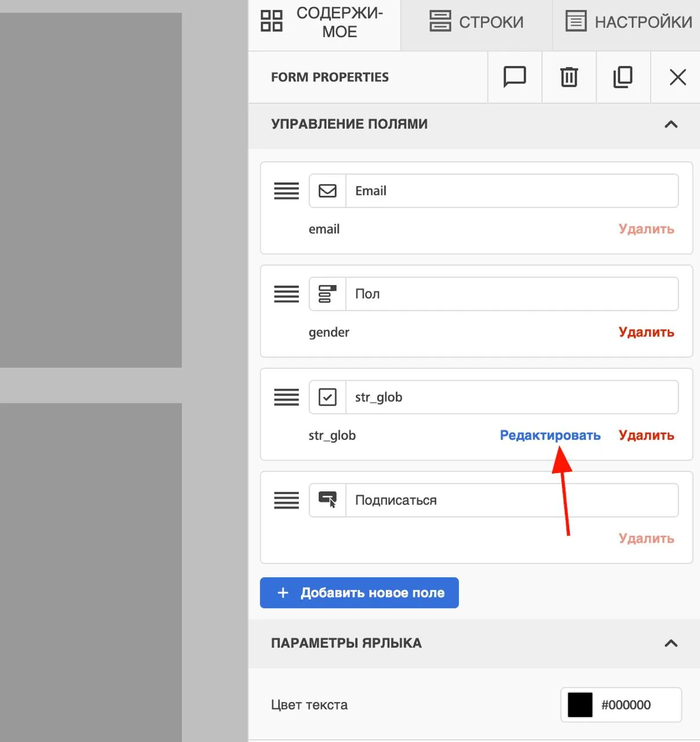Click the checkbox type icon for str_glob

click(x=327, y=397)
